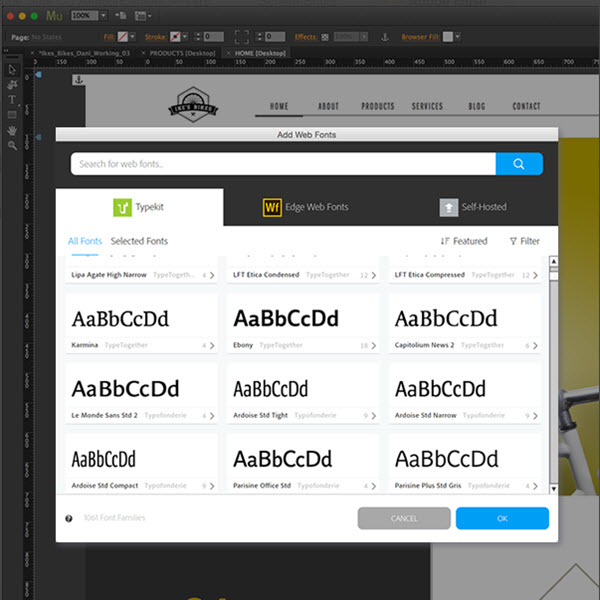
Task: Click the Ike's Bikes logo on the page
Action: [x=193, y=104]
